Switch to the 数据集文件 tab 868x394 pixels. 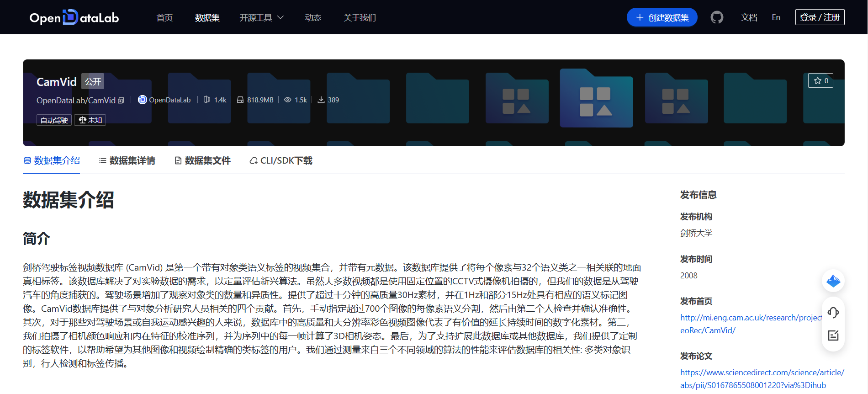tap(202, 160)
